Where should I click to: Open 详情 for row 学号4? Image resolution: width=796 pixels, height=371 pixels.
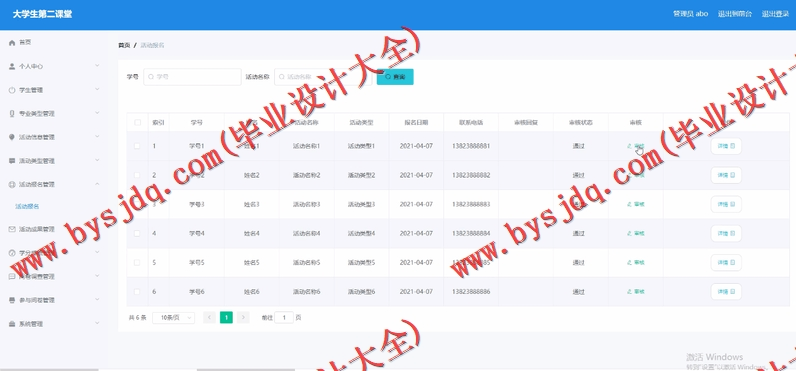(726, 233)
